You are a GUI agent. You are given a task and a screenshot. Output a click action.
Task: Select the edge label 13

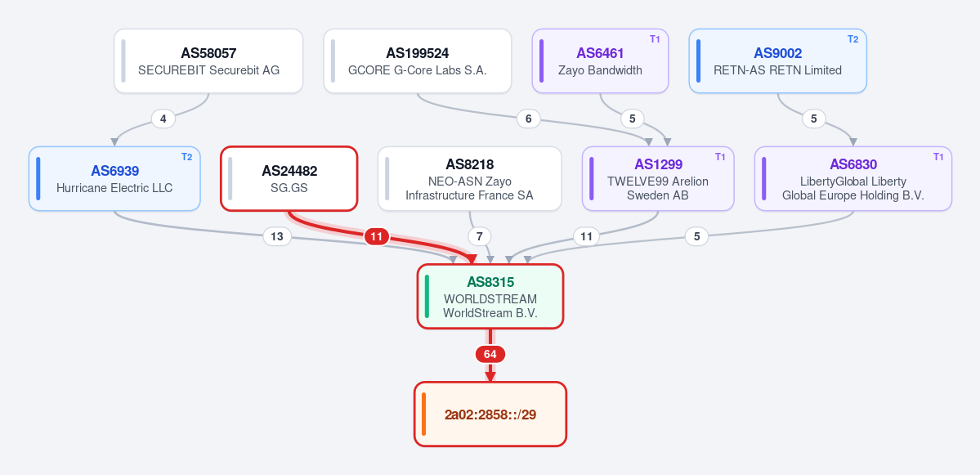point(277,236)
